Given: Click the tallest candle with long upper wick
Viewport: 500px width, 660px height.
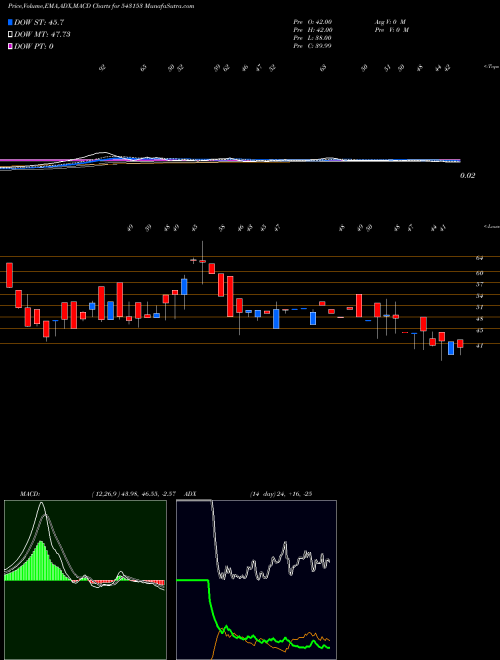Looking at the screenshot, I should (202, 261).
